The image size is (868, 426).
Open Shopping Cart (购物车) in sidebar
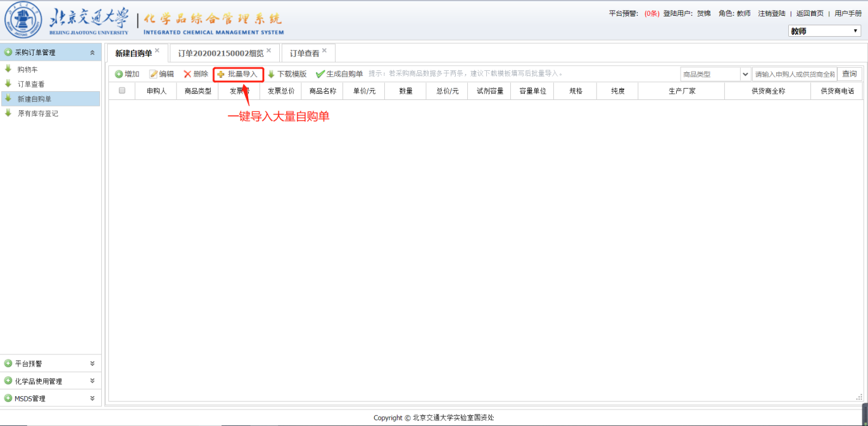click(x=28, y=69)
